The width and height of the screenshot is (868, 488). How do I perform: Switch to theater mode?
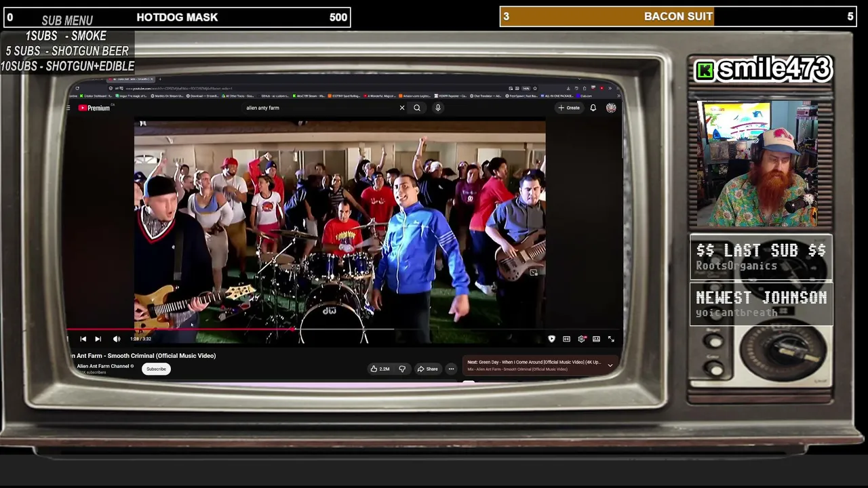596,339
